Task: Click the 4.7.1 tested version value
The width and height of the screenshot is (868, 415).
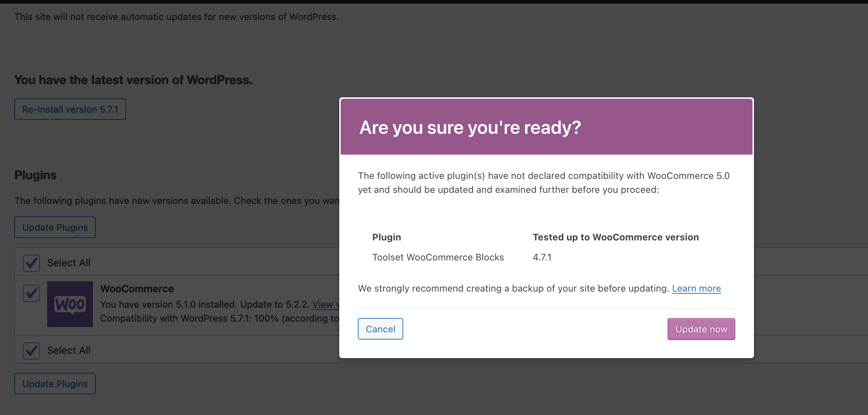Action: click(542, 257)
